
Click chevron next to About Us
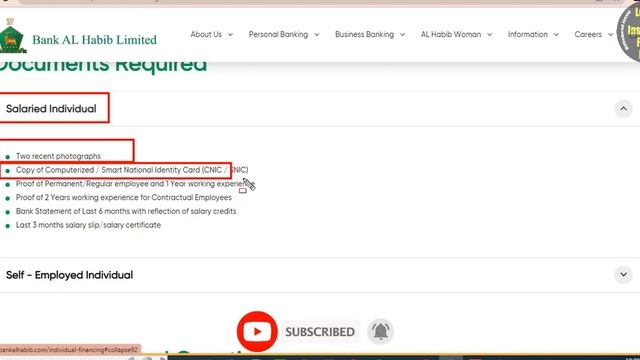[230, 35]
